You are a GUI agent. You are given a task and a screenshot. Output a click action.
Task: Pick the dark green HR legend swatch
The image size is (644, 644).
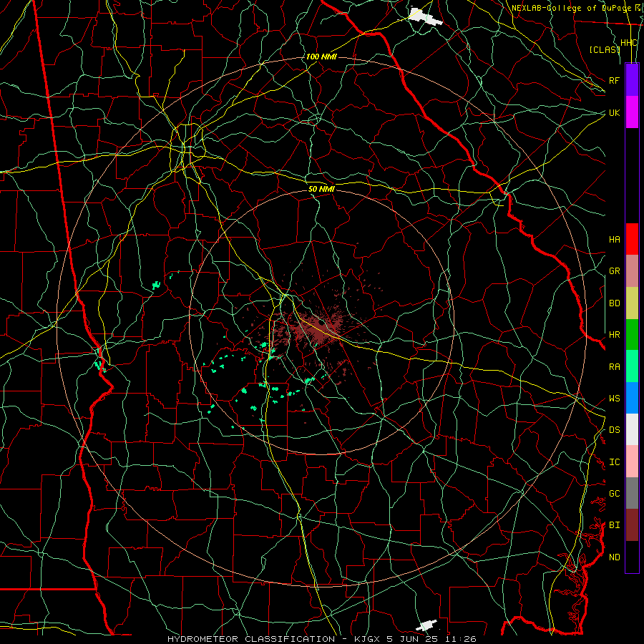632,335
